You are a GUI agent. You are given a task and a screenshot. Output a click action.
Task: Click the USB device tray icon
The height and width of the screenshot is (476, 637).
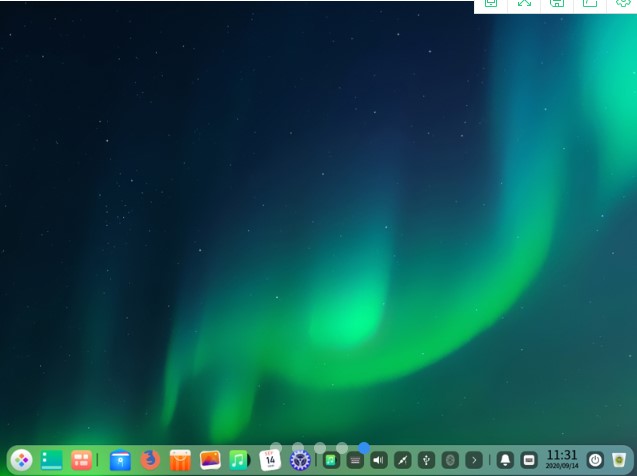click(x=427, y=460)
